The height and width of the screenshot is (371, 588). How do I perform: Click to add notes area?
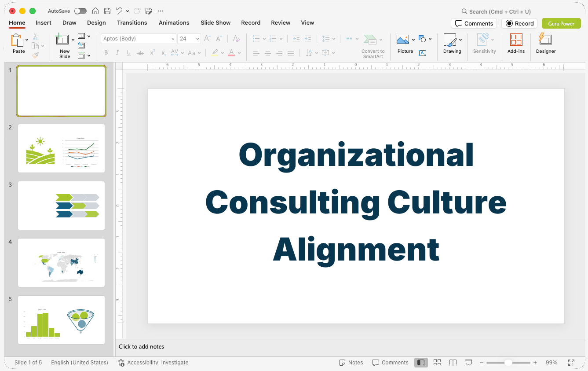point(141,346)
